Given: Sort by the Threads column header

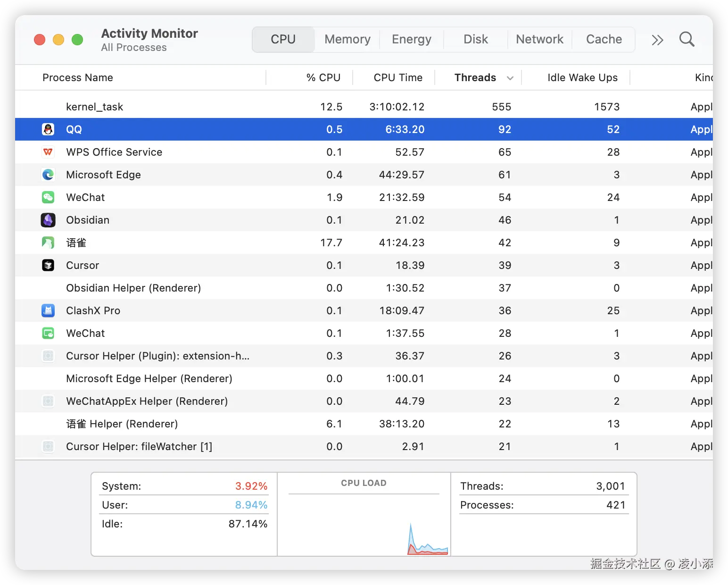Looking at the screenshot, I should point(475,78).
